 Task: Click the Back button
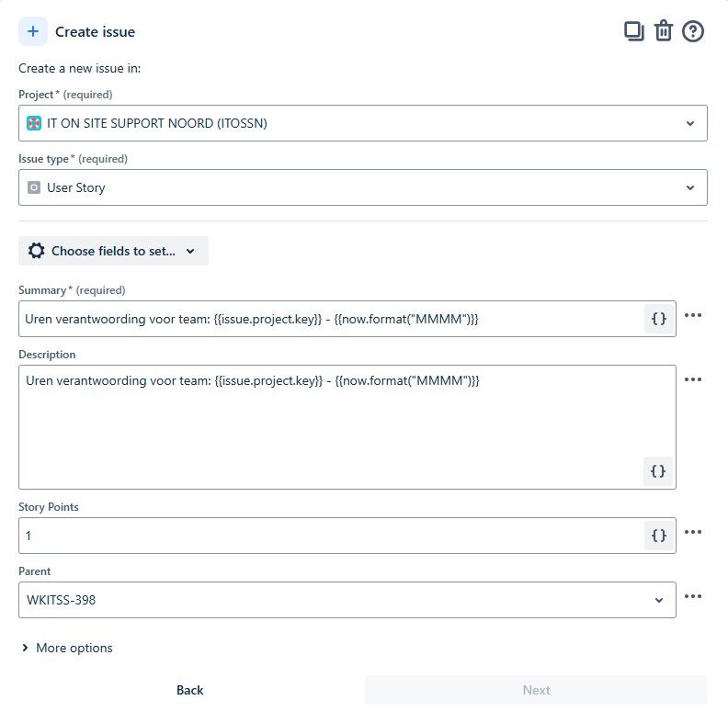click(x=190, y=690)
